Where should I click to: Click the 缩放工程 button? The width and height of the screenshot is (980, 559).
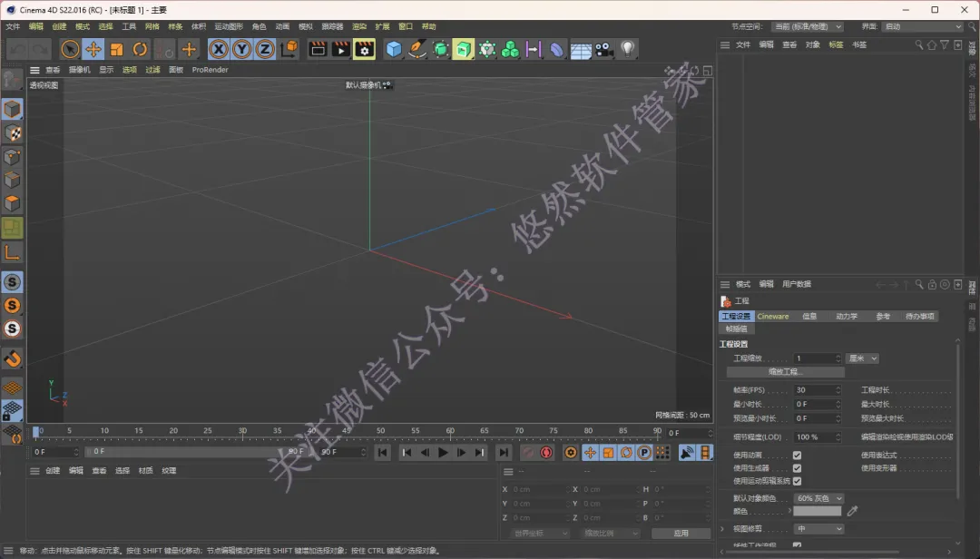click(786, 371)
